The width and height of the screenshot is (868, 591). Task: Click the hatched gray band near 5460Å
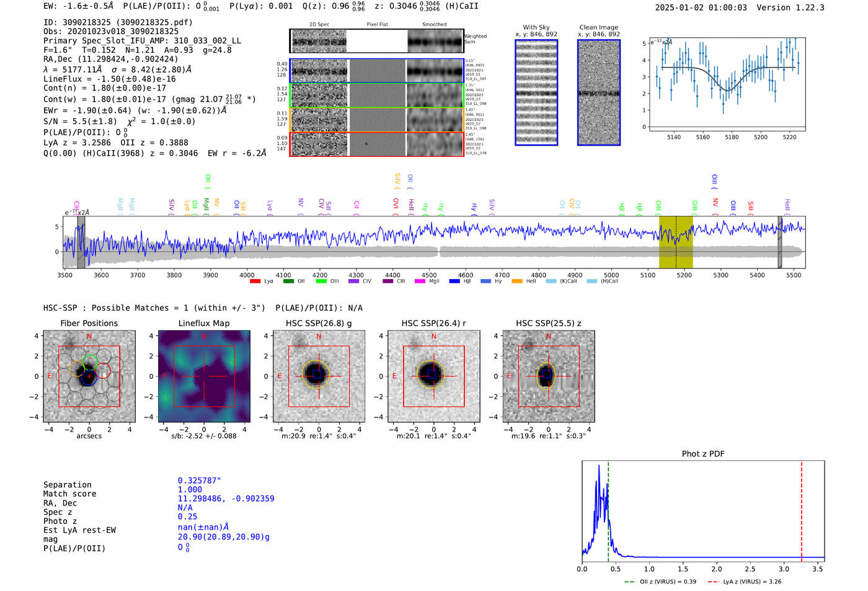tap(780, 242)
